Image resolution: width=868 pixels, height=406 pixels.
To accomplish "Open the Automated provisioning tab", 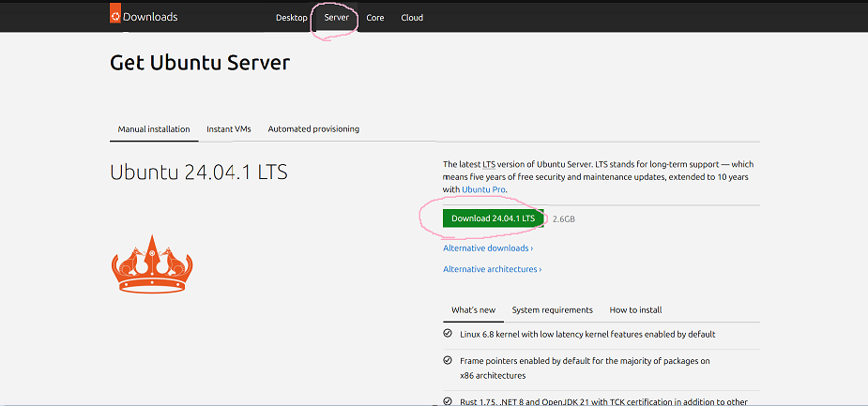I will pos(313,128).
